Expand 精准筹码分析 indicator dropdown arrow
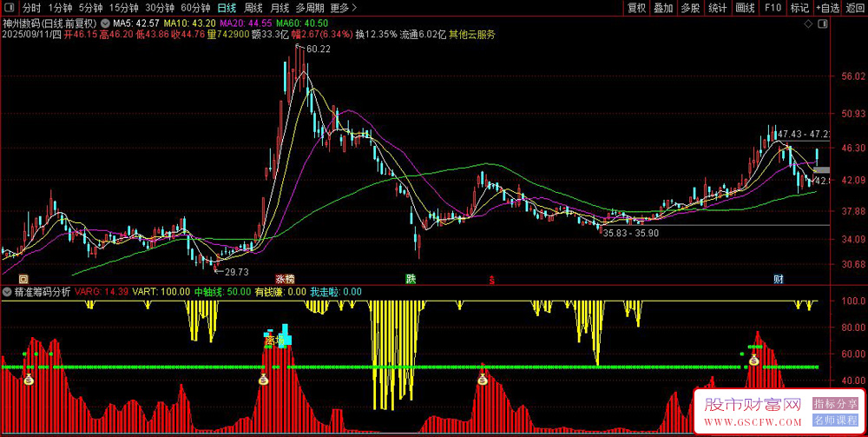 coord(7,292)
